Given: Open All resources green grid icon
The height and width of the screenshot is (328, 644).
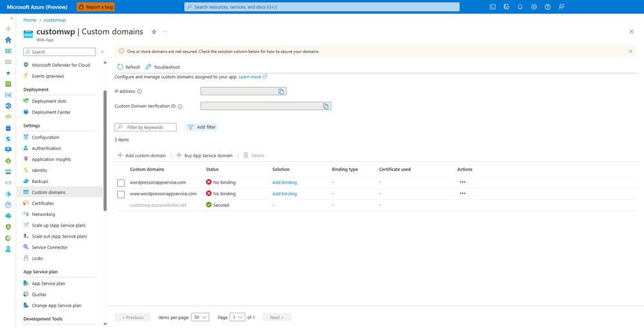Looking at the screenshot, I should [x=8, y=84].
